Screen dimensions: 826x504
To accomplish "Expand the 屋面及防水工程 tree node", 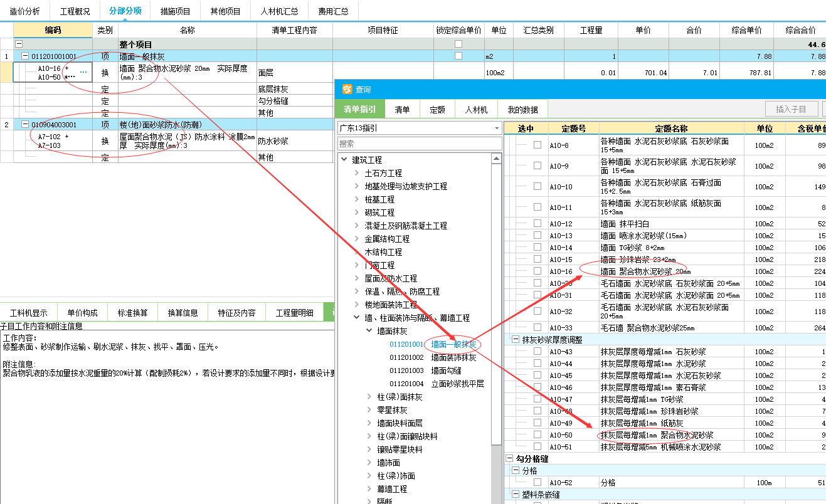I will click(x=357, y=278).
